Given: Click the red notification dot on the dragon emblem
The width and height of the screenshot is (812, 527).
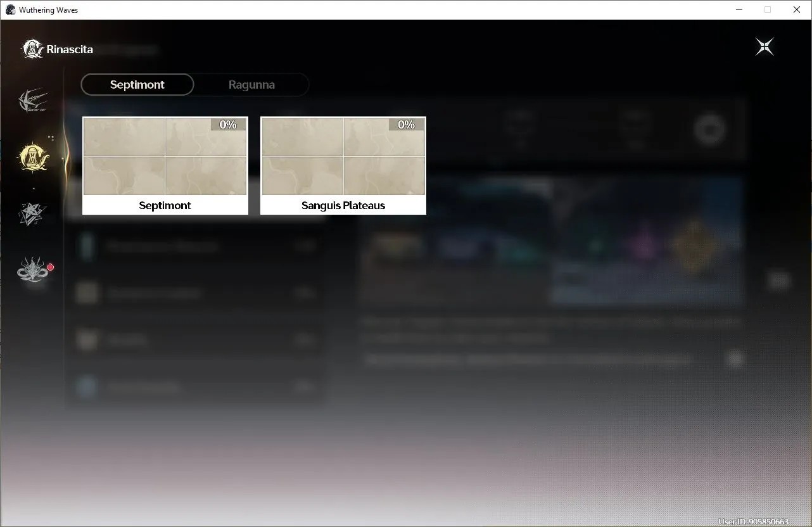Looking at the screenshot, I should 50,267.
